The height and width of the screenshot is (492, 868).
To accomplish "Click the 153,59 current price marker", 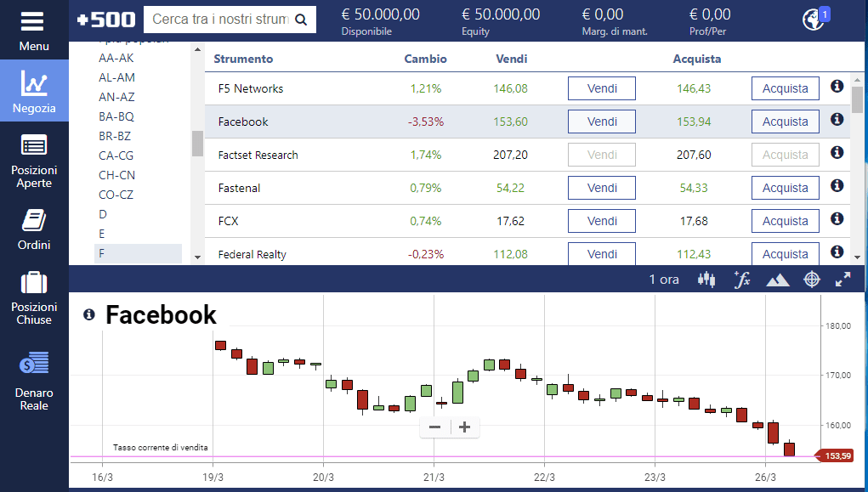I will (834, 456).
